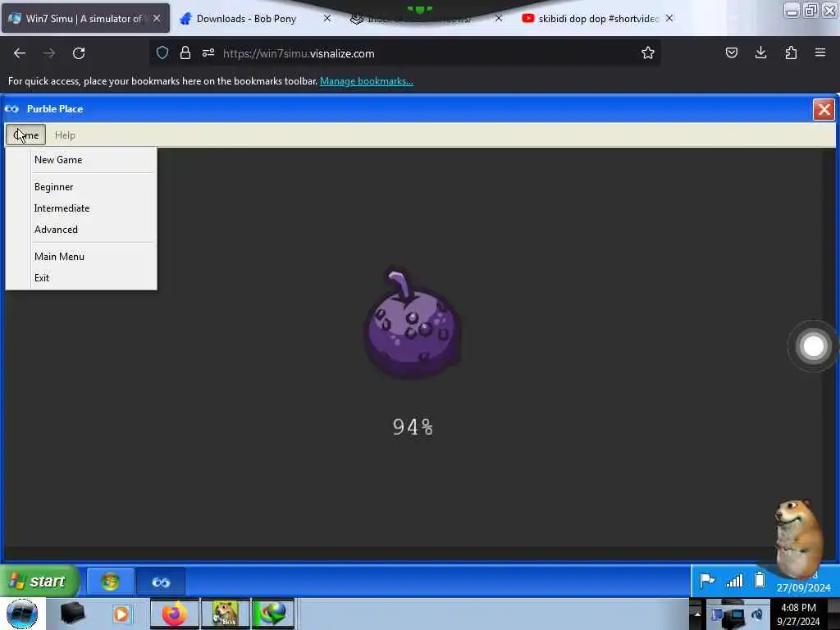840x630 pixels.
Task: Close the Purble Place window
Action: coord(824,110)
